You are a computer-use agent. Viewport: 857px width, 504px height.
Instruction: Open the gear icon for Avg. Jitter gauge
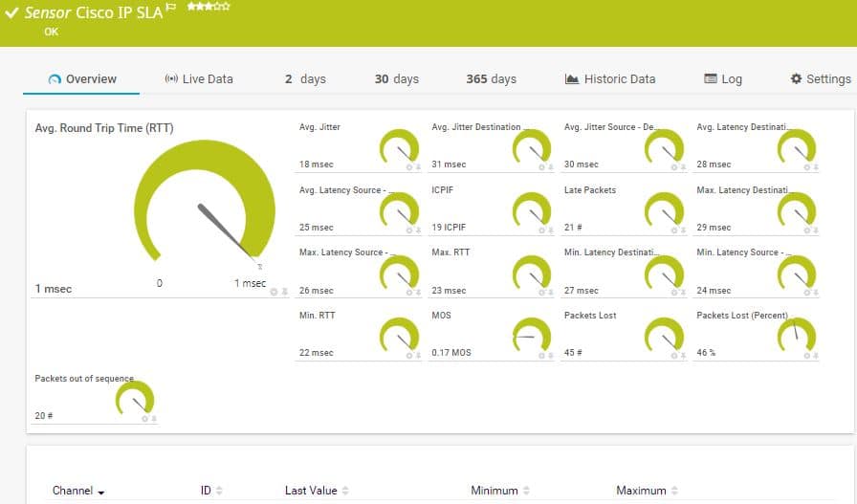point(409,166)
